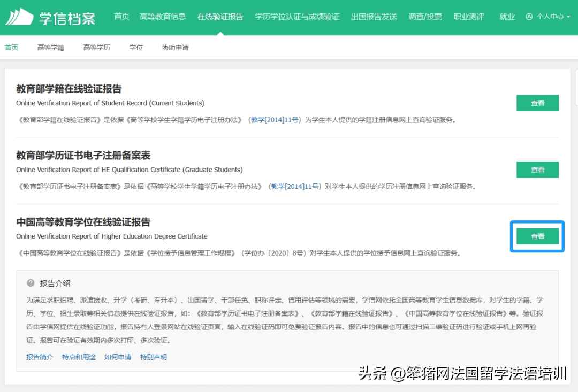View the 教育部学籍在线验证报告 with 查看 button
The image size is (578, 392).
coord(537,103)
